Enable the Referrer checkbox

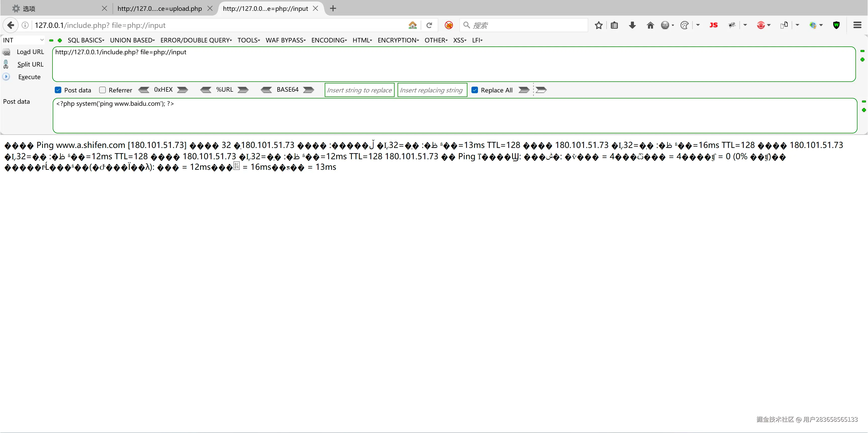(102, 90)
